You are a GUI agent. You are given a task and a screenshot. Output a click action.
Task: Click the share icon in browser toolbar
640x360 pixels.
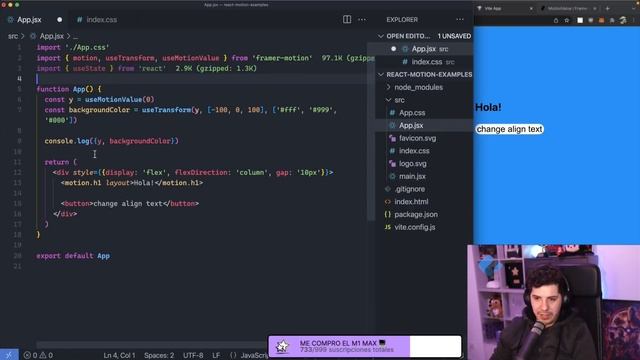(x=556, y=20)
